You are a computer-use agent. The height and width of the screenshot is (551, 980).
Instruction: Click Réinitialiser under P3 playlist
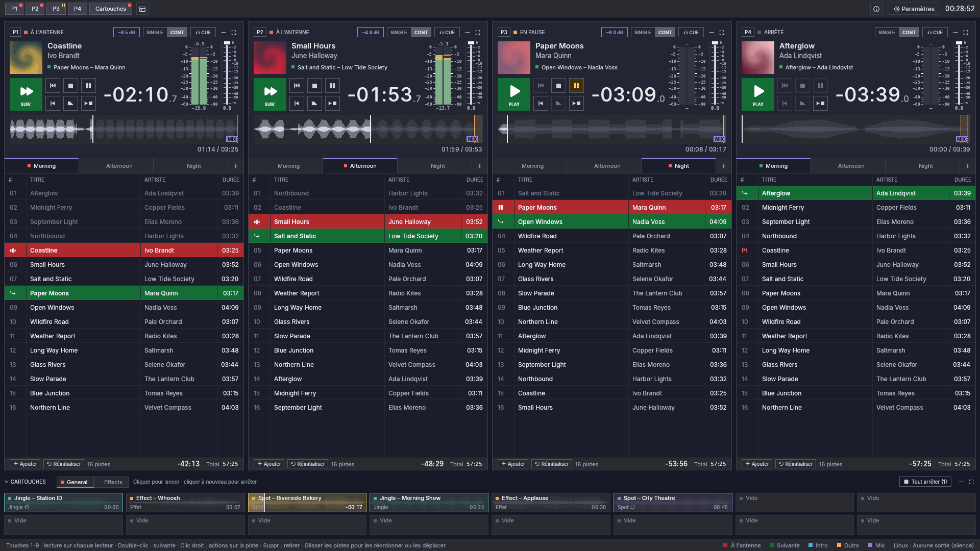552,464
